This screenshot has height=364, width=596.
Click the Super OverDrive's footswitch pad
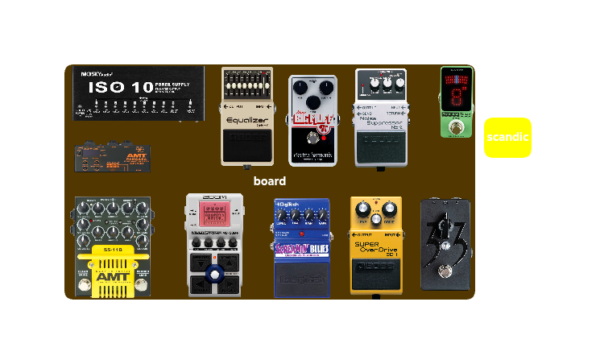tap(376, 275)
